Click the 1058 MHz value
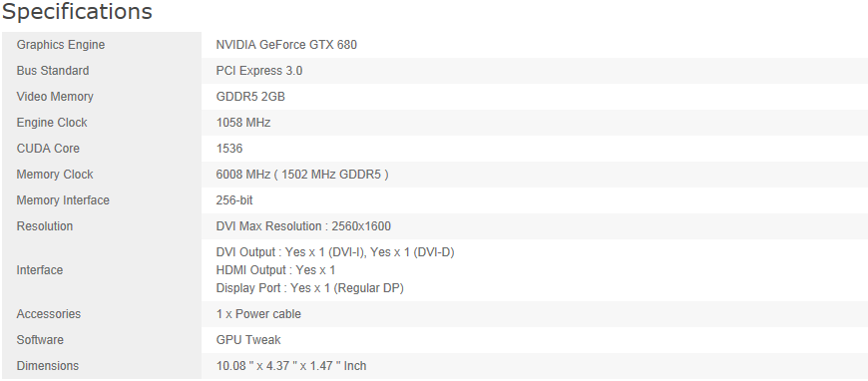Image resolution: width=868 pixels, height=381 pixels. tap(243, 123)
